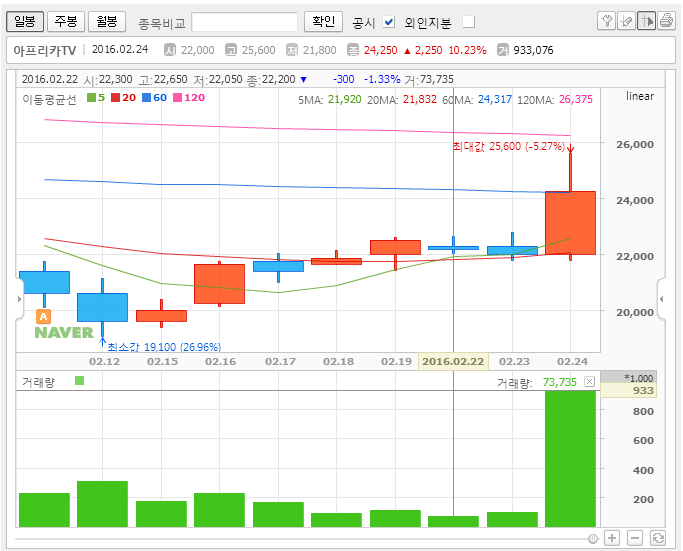The width and height of the screenshot is (683, 551).
Task: Select the drawing pencil tool
Action: point(627,21)
